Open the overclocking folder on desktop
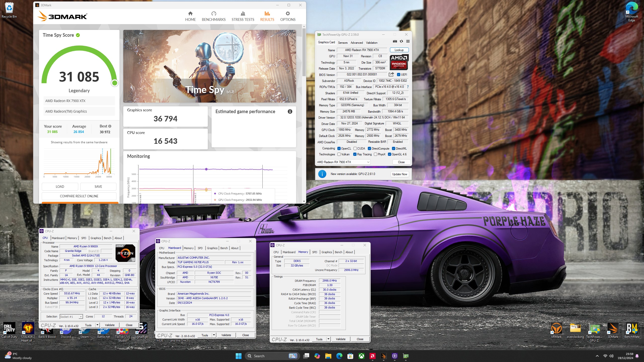Image resolution: width=644 pixels, height=362 pixels. (x=575, y=331)
